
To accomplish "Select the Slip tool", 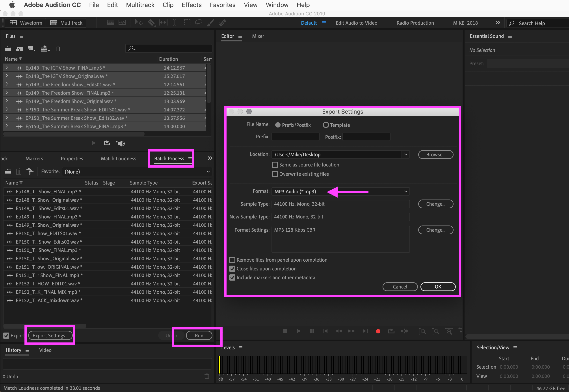I will tap(163, 23).
